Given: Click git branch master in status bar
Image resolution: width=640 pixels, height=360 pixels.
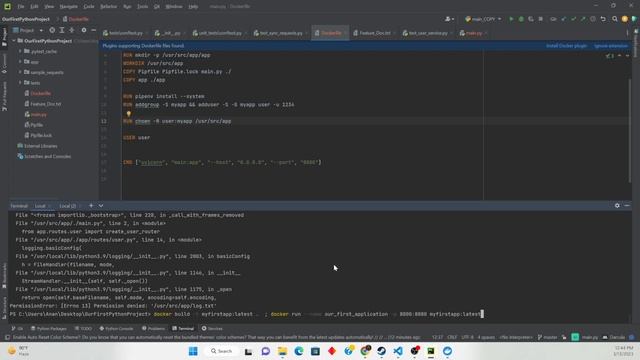Looking at the screenshot, I should 547,337.
